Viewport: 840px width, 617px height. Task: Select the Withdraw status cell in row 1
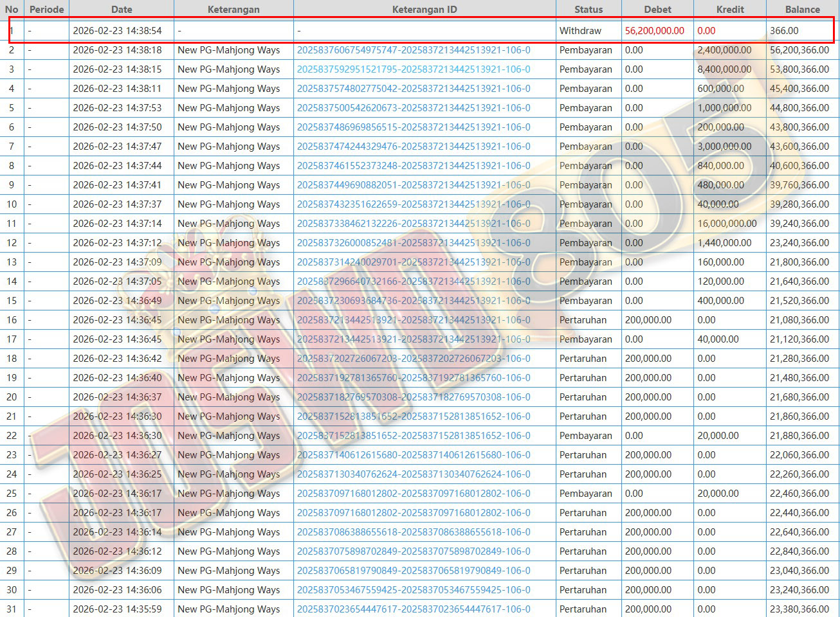580,31
